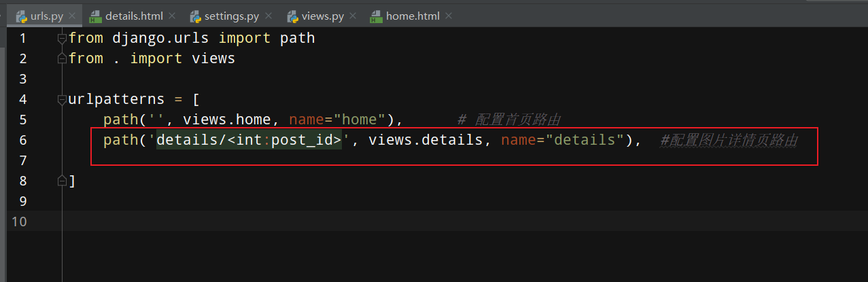Image resolution: width=868 pixels, height=282 pixels.
Task: Close the settings.py tab
Action: 269,16
